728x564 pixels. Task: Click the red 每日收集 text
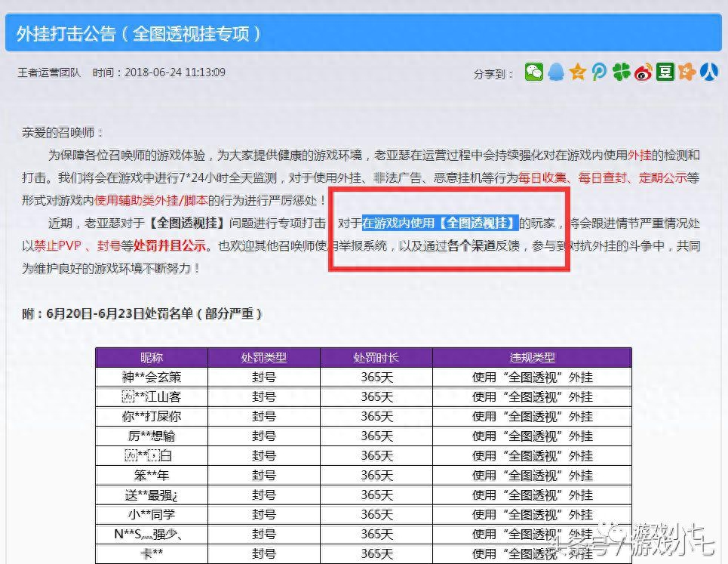542,178
